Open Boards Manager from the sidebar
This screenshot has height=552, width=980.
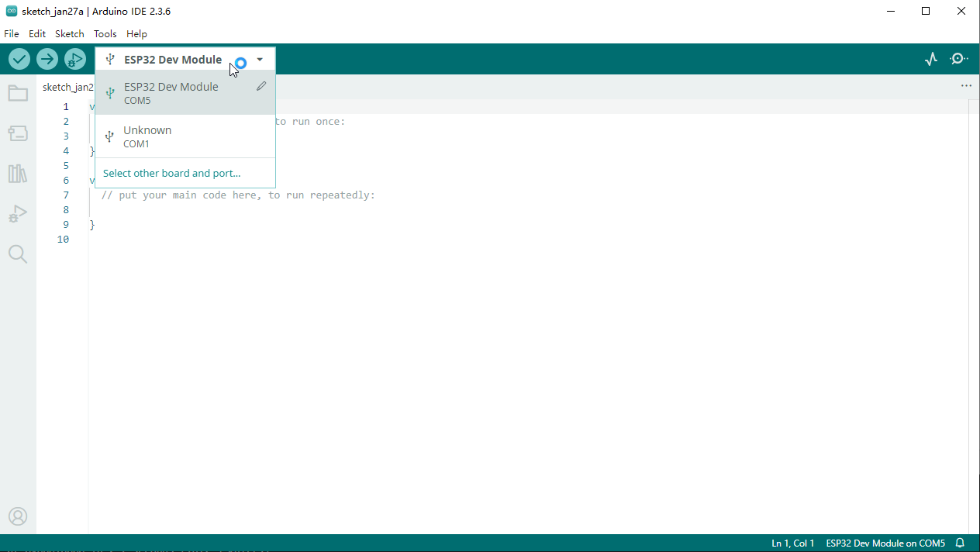(x=18, y=134)
